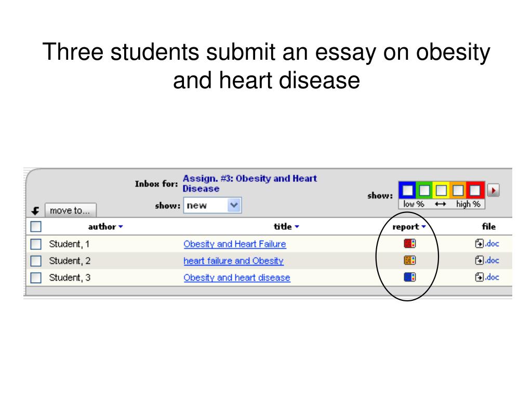The height and width of the screenshot is (399, 532).
Task: Toggle the blue low % filter swatch
Action: (x=407, y=190)
